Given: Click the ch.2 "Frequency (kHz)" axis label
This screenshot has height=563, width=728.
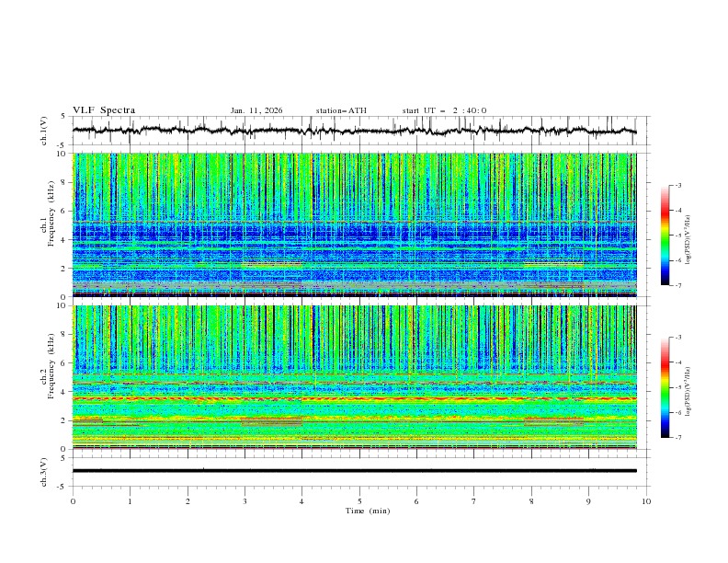Looking at the screenshot, I should coord(51,365).
